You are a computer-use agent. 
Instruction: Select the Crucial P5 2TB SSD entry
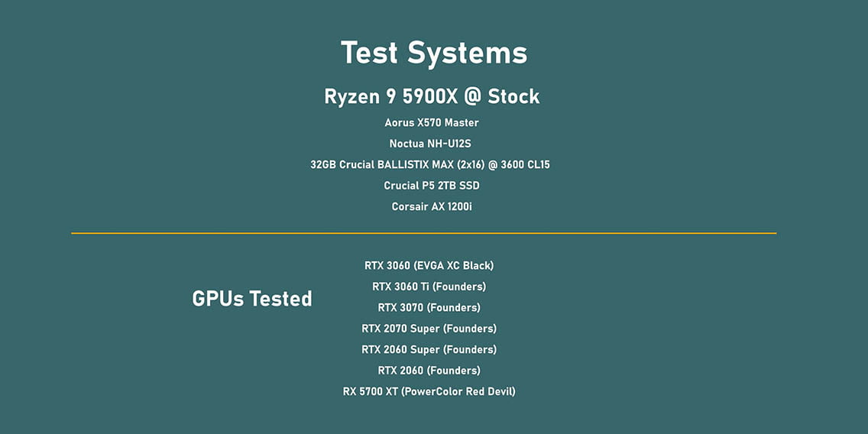[432, 186]
